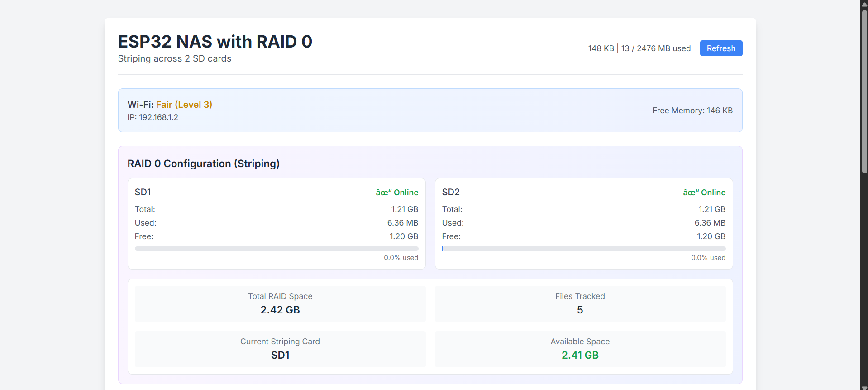Click the RAID 0 Configuration heading
This screenshot has height=390, width=868.
(203, 164)
